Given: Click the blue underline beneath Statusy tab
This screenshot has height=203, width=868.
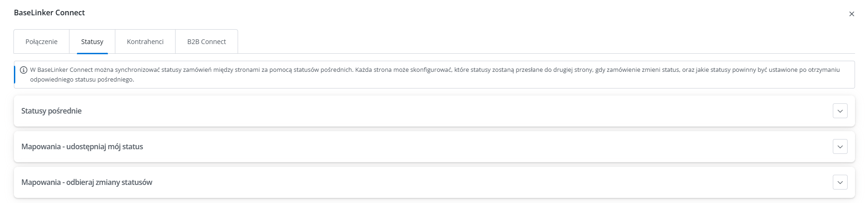Looking at the screenshot, I should [92, 53].
